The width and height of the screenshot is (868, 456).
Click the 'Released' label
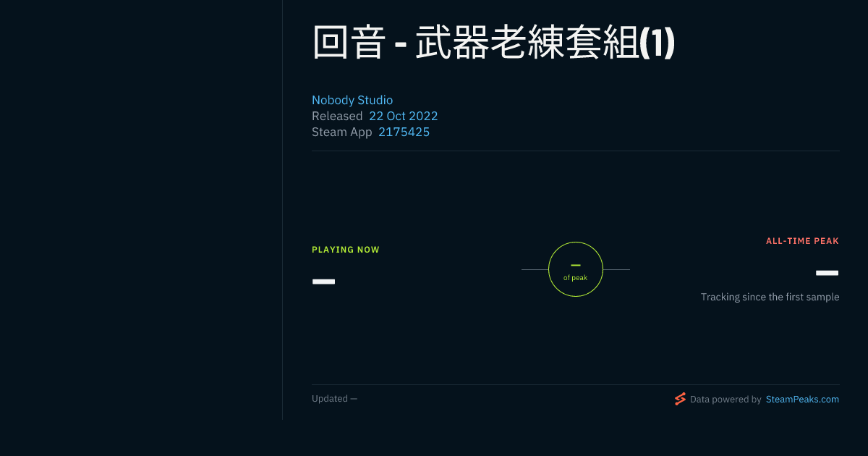pos(337,116)
